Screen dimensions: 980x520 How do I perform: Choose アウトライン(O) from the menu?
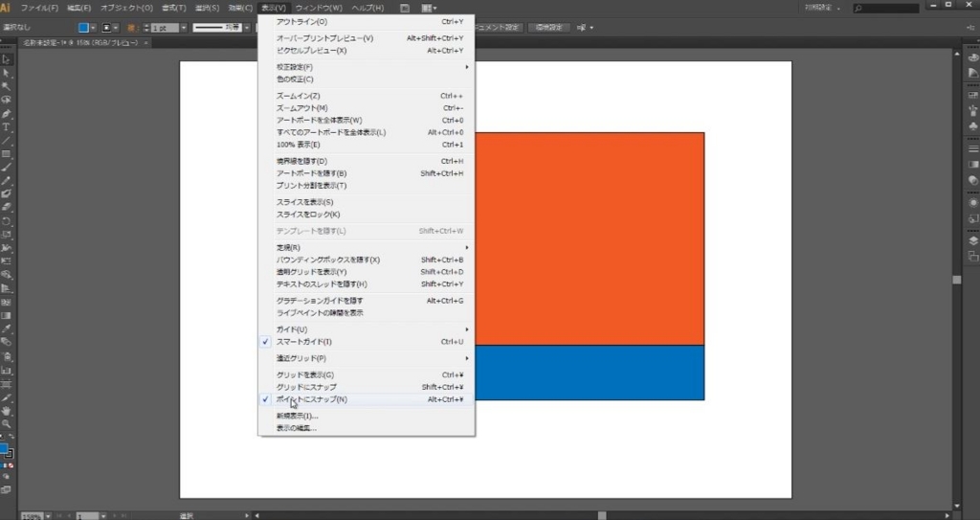tap(367, 22)
